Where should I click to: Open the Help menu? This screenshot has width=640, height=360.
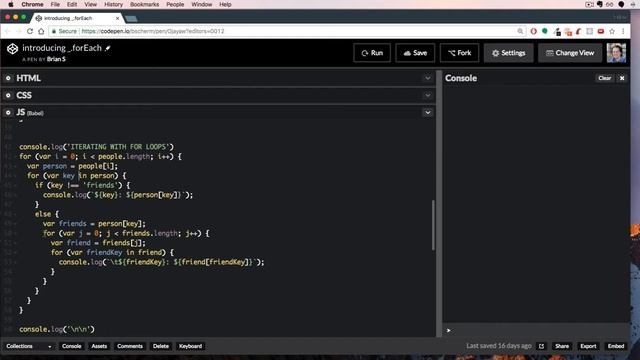click(x=225, y=4)
